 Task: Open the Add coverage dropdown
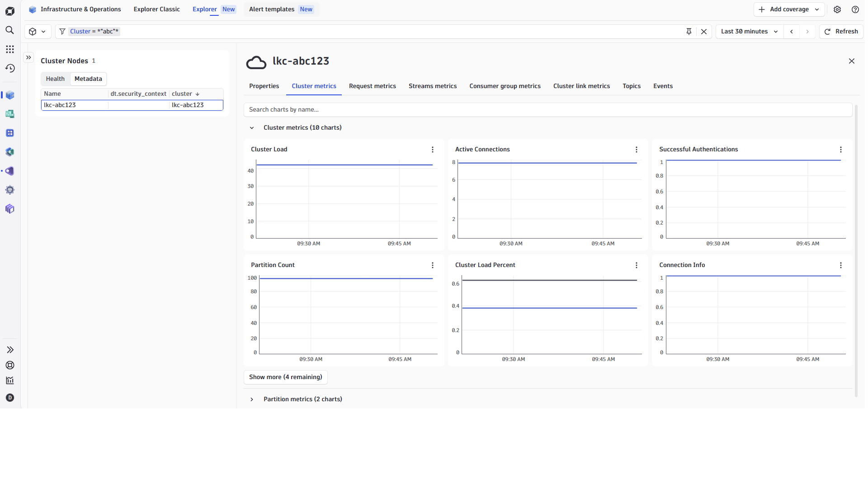(789, 9)
